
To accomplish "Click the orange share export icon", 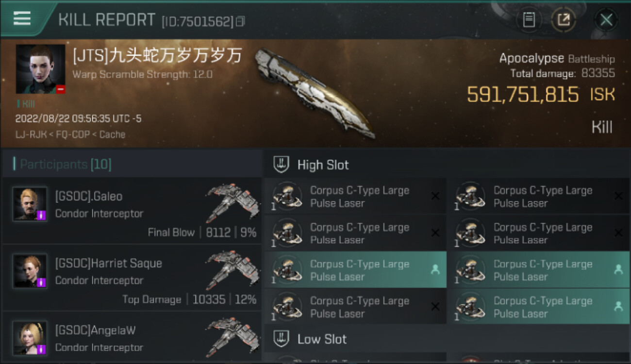I will pos(563,20).
